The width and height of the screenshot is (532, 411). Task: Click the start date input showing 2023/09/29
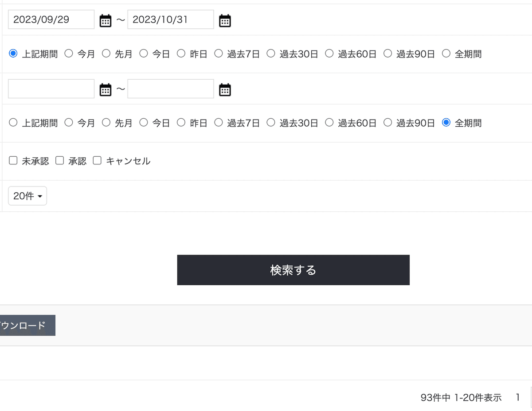click(x=51, y=19)
